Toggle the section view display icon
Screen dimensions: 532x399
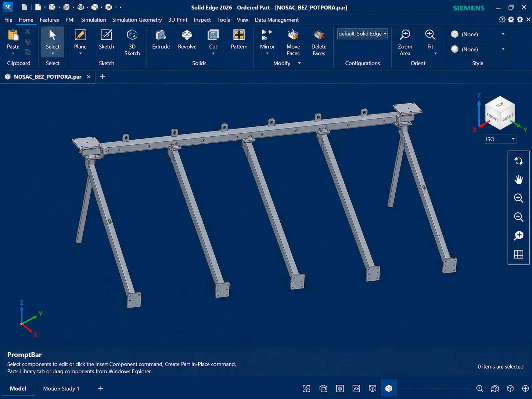pyautogui.click(x=340, y=388)
